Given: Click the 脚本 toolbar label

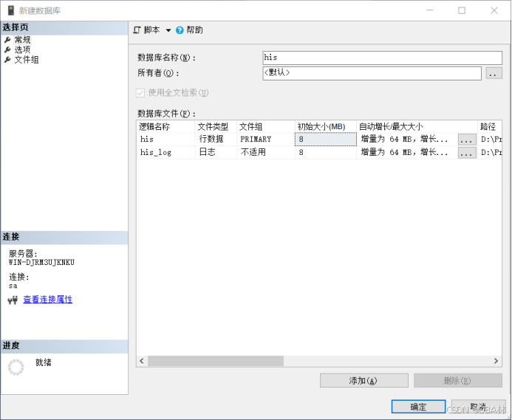Looking at the screenshot, I should click(x=152, y=30).
